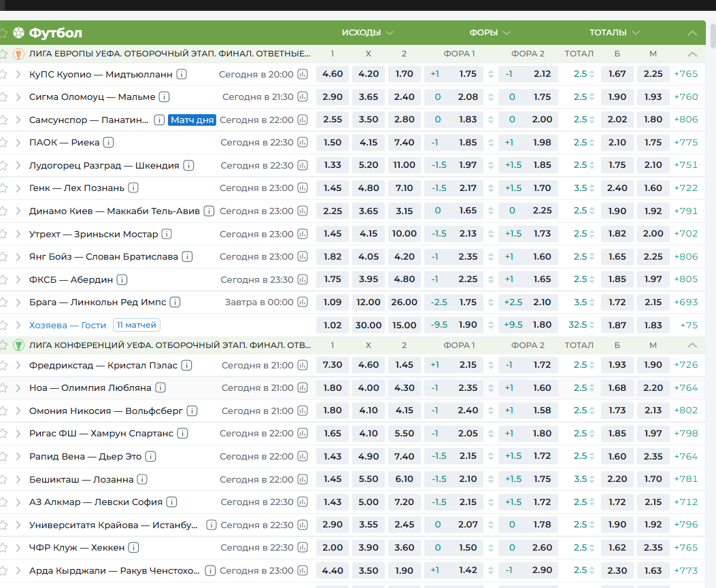Expand the Самсунспор — Панатинаикос row chevron

tap(18, 120)
